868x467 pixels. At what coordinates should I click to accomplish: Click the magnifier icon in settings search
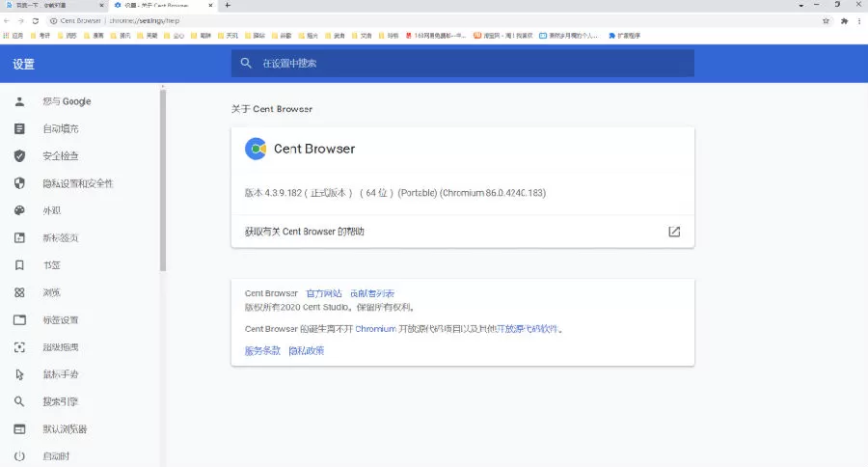coord(246,63)
